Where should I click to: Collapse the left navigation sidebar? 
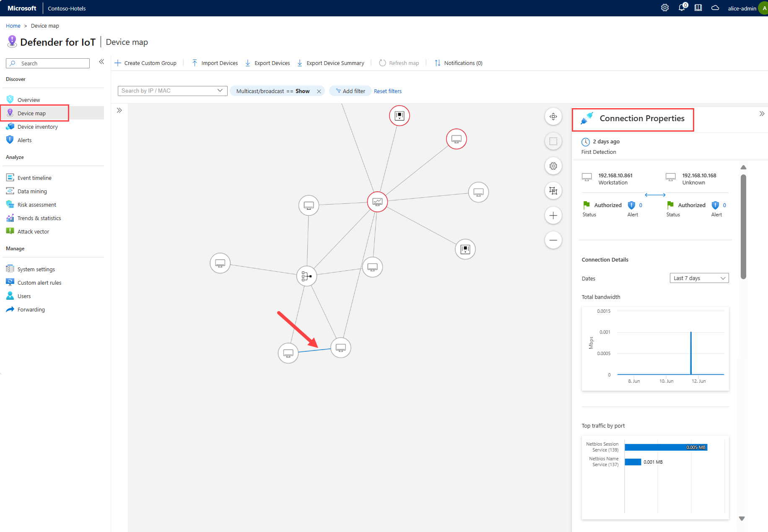tap(101, 62)
